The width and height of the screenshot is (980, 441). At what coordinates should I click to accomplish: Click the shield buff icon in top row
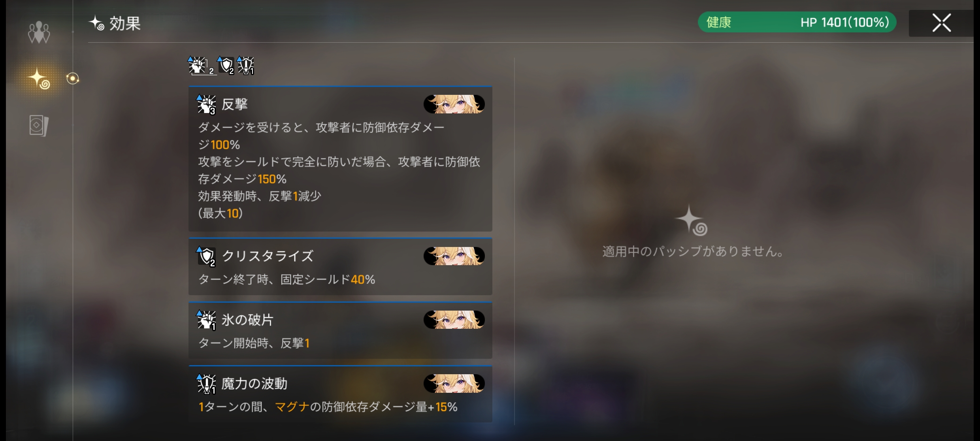[x=226, y=66]
